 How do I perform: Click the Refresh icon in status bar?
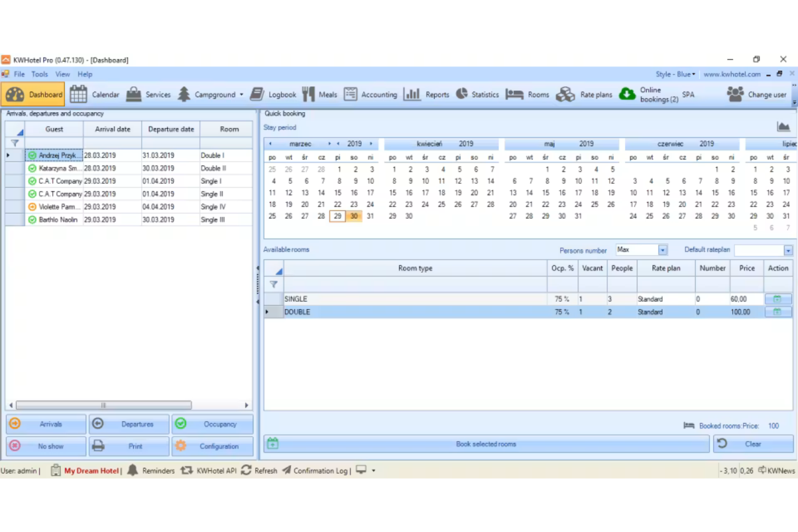pyautogui.click(x=246, y=470)
